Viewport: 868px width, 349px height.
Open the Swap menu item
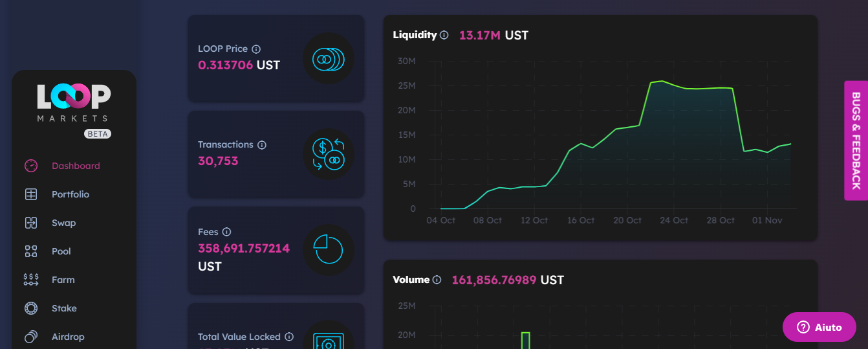[x=64, y=223]
